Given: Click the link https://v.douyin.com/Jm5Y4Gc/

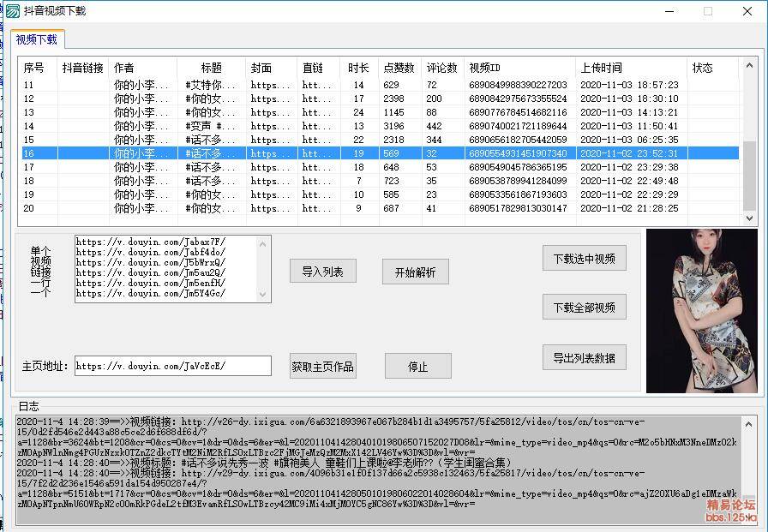Looking at the screenshot, I should [x=151, y=293].
